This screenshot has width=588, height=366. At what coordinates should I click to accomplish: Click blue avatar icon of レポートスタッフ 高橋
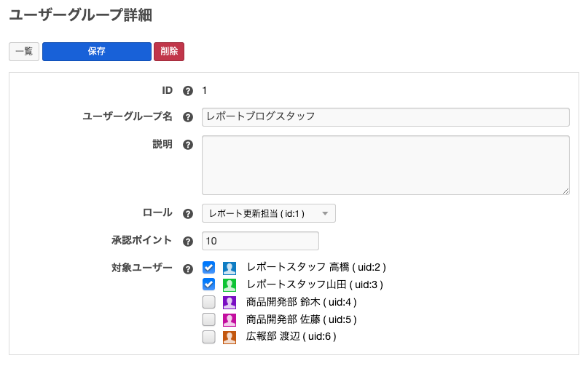coord(230,268)
